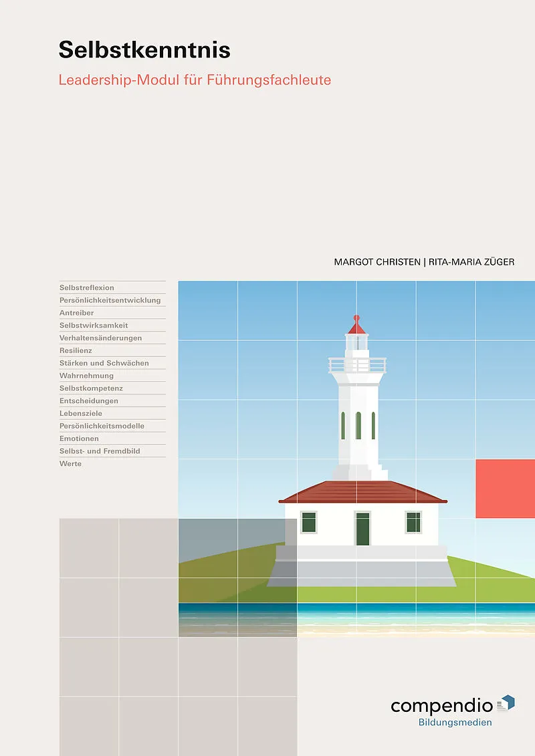The height and width of the screenshot is (756, 535).
Task: Click the red lantern top of the lighthouse
Action: [x=356, y=326]
